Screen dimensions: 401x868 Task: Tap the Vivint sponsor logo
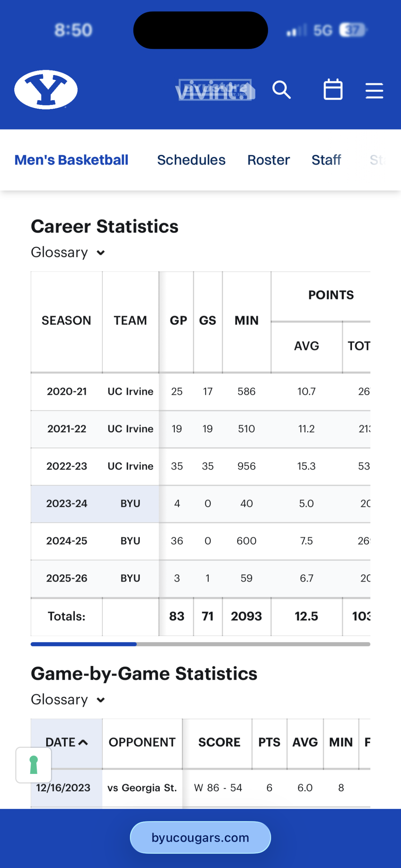(215, 90)
